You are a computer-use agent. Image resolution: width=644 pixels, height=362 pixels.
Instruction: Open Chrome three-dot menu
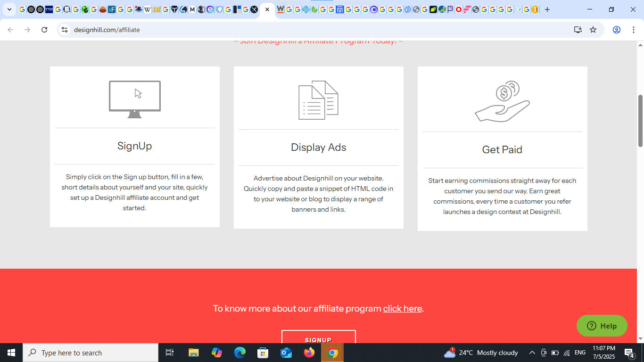coord(633,30)
